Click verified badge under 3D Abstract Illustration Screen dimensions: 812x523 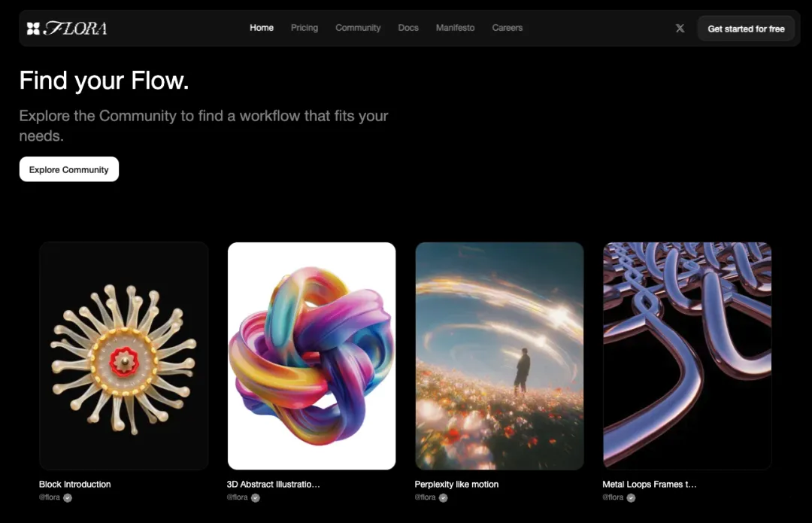(x=256, y=497)
